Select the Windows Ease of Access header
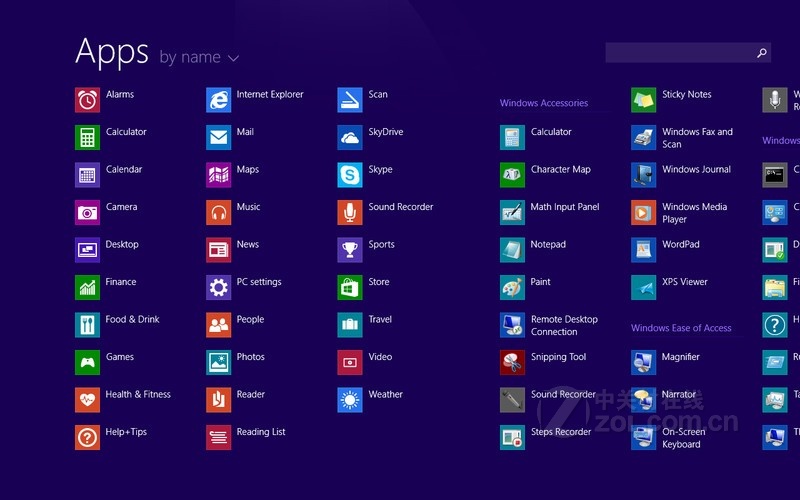The height and width of the screenshot is (500, 800). point(680,328)
